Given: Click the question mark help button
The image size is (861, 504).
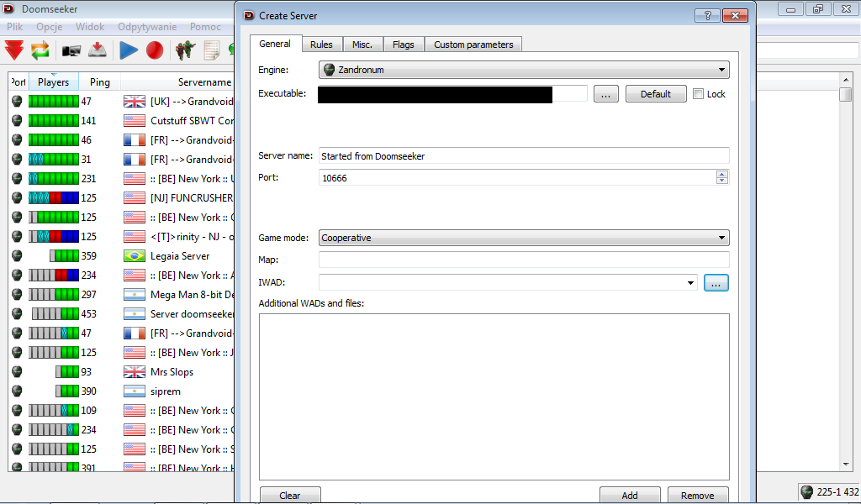Looking at the screenshot, I should [706, 15].
